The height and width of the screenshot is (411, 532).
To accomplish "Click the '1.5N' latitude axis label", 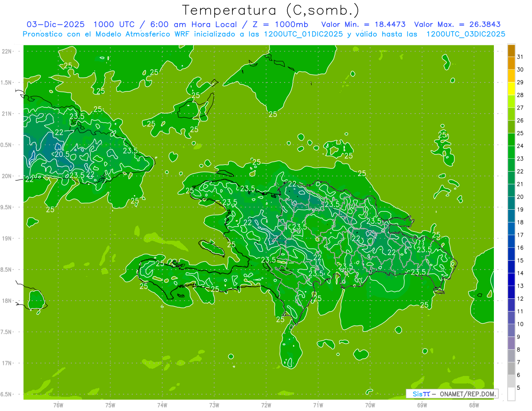I will (x=7, y=82).
